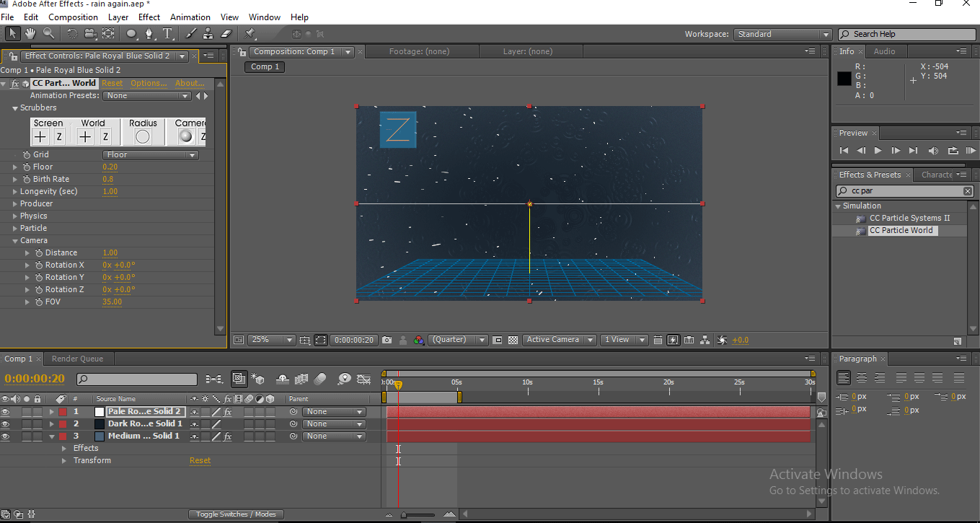Select the Zoom magnifier tool
This screenshot has width=980, height=523.
click(48, 33)
